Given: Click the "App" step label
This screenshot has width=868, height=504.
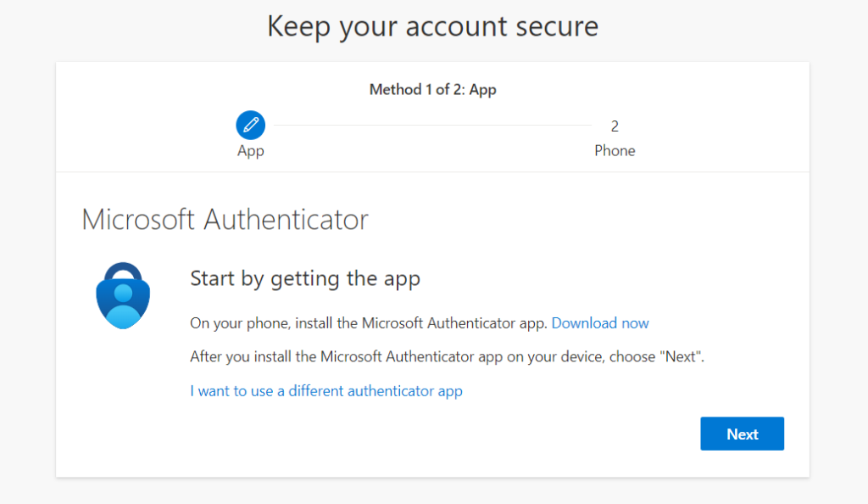Looking at the screenshot, I should (250, 151).
